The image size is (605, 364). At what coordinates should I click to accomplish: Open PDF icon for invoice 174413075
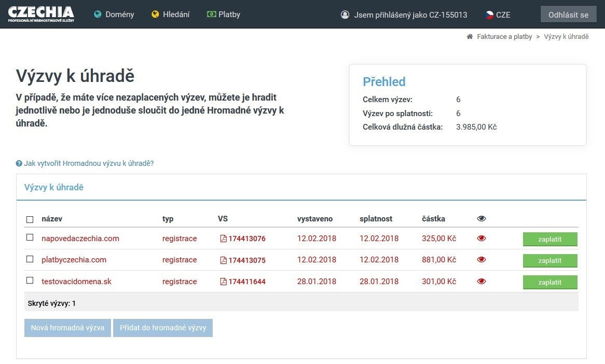pos(224,260)
